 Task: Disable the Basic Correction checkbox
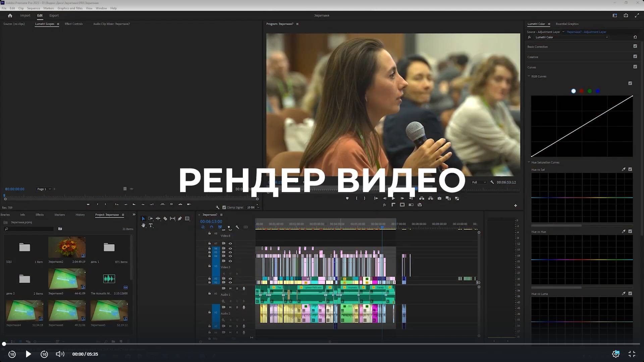coord(635,46)
